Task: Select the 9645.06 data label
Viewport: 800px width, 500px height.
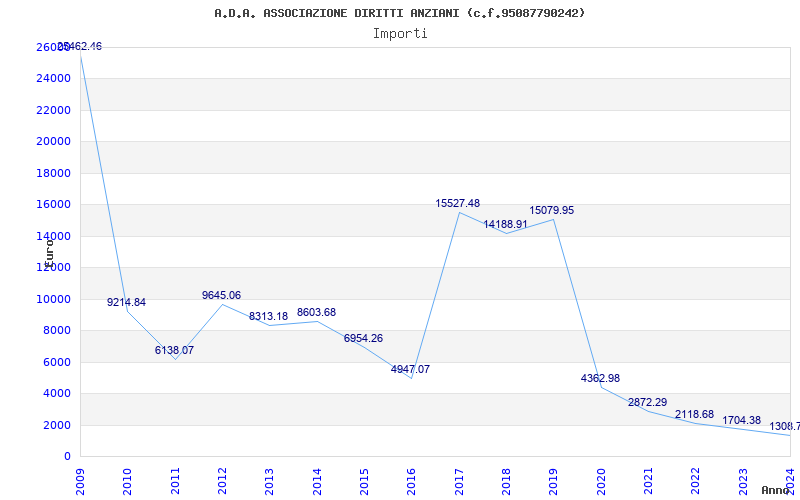Action: click(221, 295)
